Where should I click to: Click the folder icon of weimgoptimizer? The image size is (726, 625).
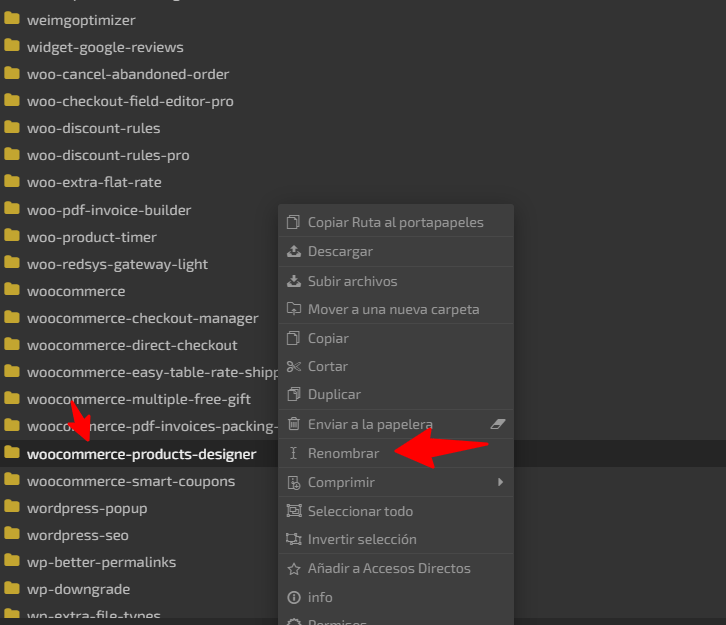tap(12, 18)
